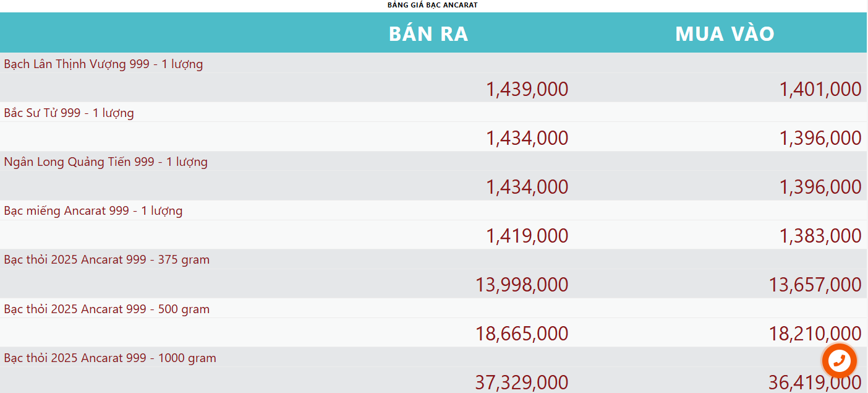Viewport: 868px width, 393px height.
Task: Open Ngân Long Quảng Tiến 999 row
Action: 106,162
